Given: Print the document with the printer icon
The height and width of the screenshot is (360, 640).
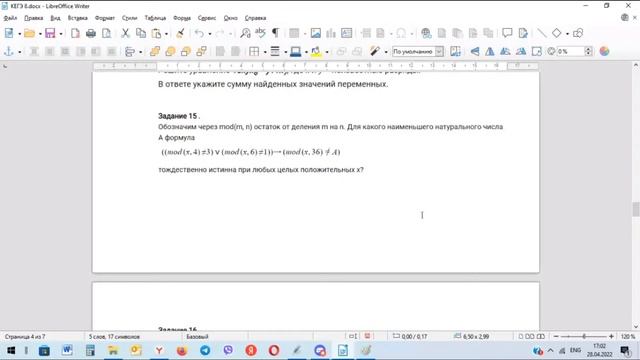Looking at the screenshot, I should pos(91,33).
